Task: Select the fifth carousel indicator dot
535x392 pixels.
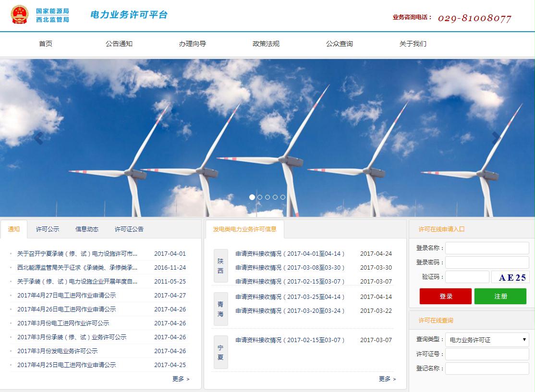Action: pyautogui.click(x=283, y=197)
